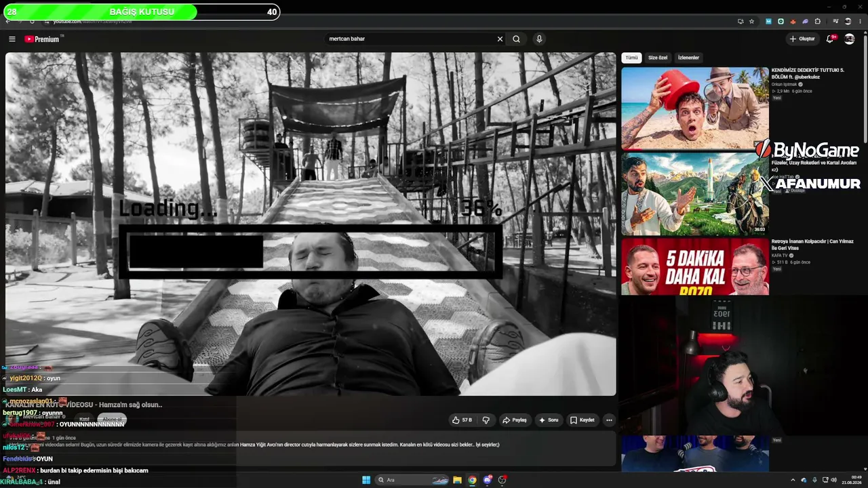Click the Paylaş share button
868x488 pixels.
514,420
